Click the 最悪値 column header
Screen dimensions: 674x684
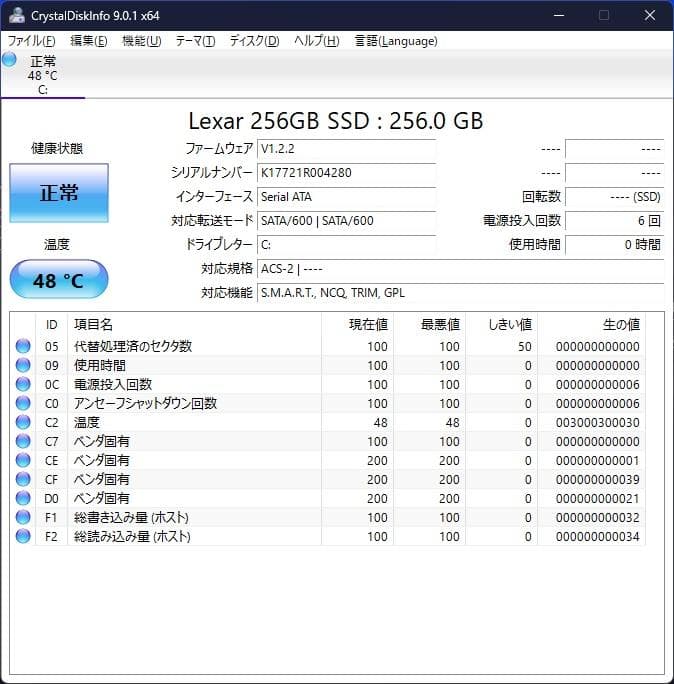[430, 325]
